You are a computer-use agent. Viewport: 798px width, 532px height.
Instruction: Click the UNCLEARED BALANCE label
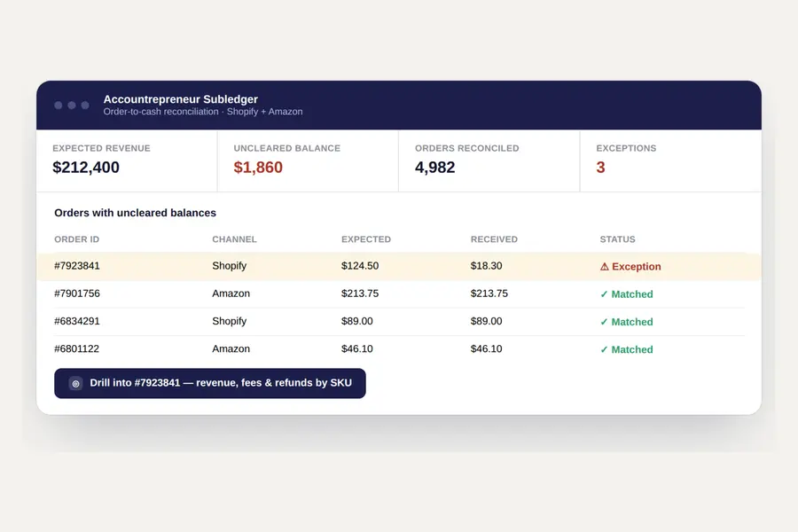tap(286, 148)
